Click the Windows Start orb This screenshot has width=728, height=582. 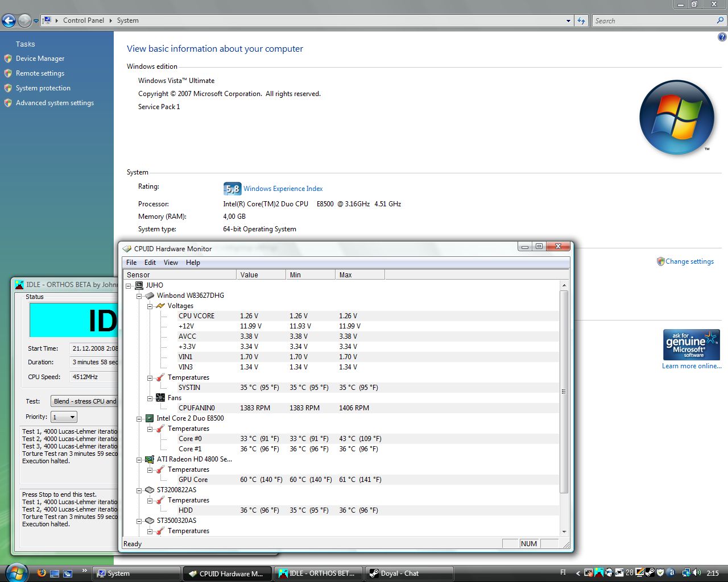click(x=16, y=572)
